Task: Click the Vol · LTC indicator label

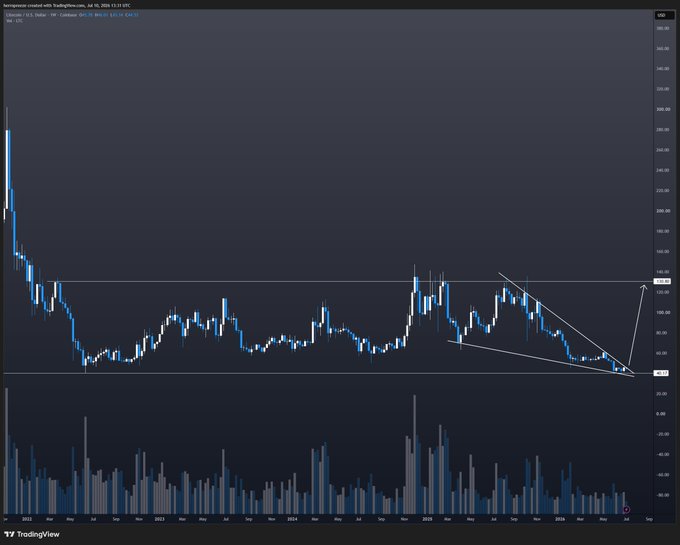Action: 14,21
